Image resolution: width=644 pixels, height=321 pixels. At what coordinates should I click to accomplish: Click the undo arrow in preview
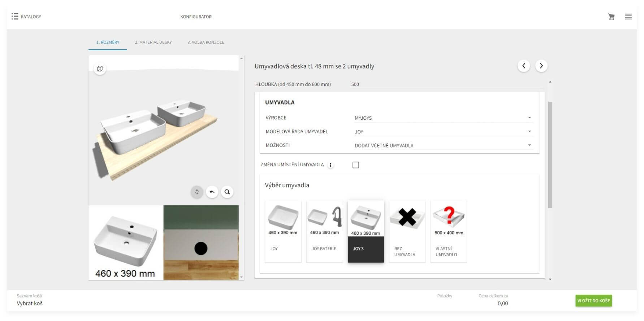(x=212, y=192)
